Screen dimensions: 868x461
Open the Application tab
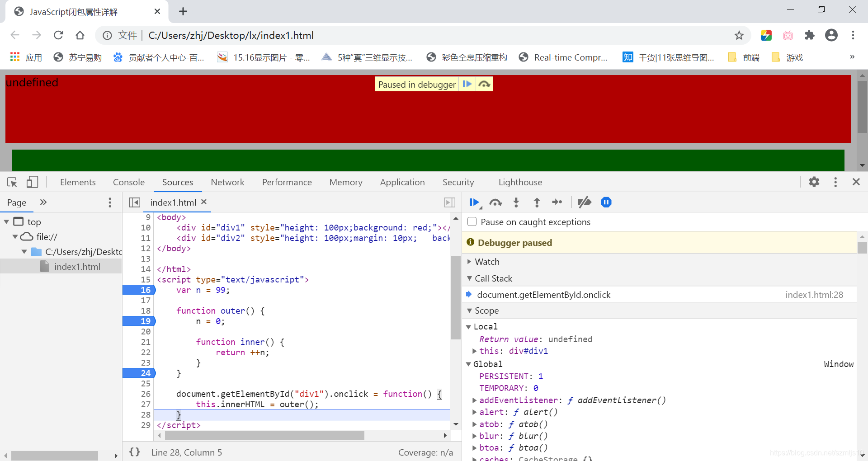pos(402,182)
